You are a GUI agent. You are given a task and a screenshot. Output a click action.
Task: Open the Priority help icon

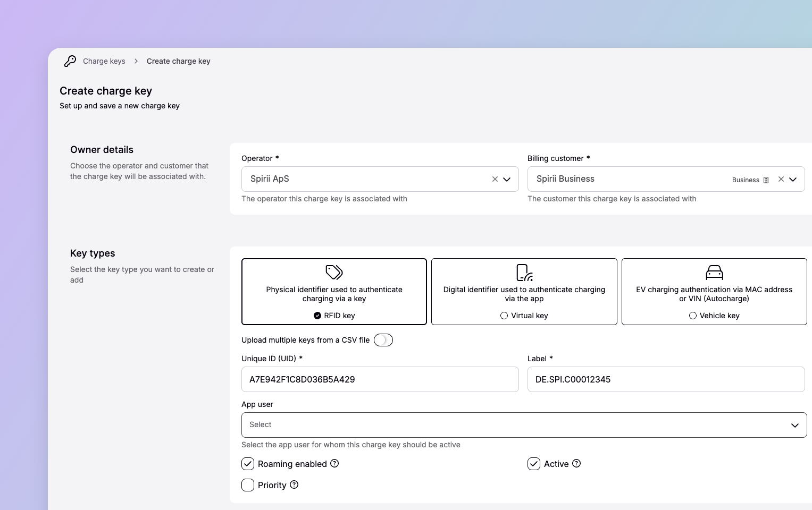(294, 484)
